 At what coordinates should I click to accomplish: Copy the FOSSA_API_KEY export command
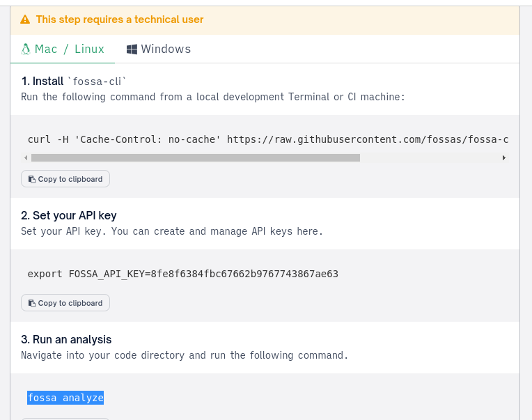coord(65,303)
